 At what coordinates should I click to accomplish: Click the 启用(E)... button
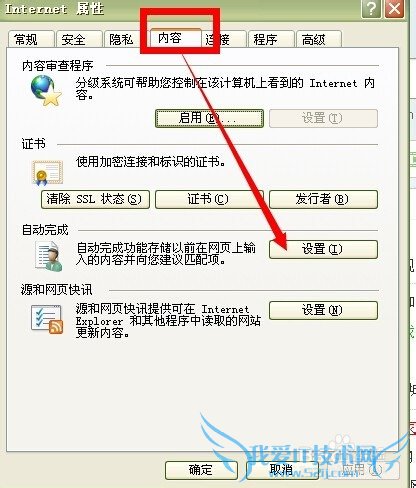click(209, 118)
